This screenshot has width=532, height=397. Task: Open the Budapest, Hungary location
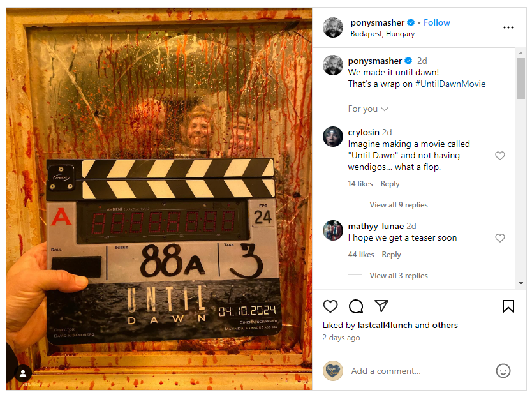[x=382, y=34]
